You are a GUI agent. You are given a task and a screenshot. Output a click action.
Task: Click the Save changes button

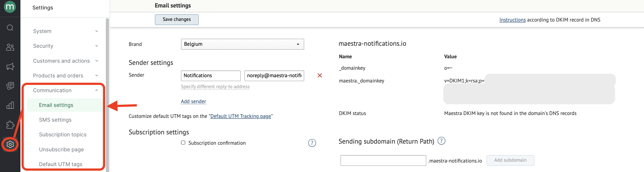click(177, 20)
